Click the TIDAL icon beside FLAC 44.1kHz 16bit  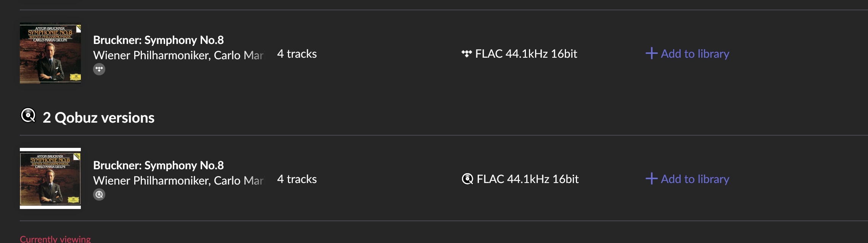pos(466,53)
